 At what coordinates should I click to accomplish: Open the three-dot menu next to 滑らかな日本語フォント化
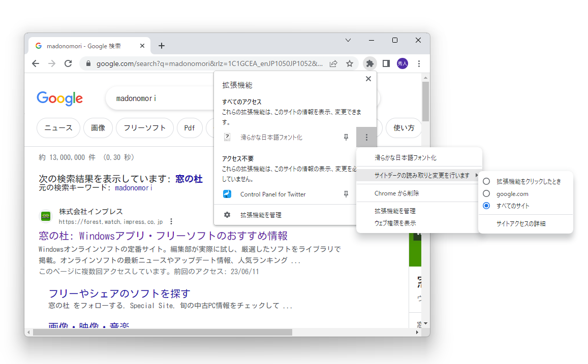tap(367, 137)
